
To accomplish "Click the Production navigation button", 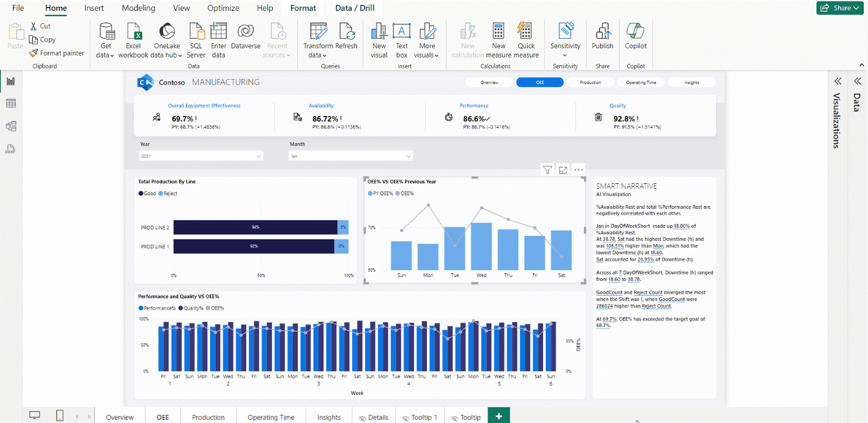I will coord(590,82).
